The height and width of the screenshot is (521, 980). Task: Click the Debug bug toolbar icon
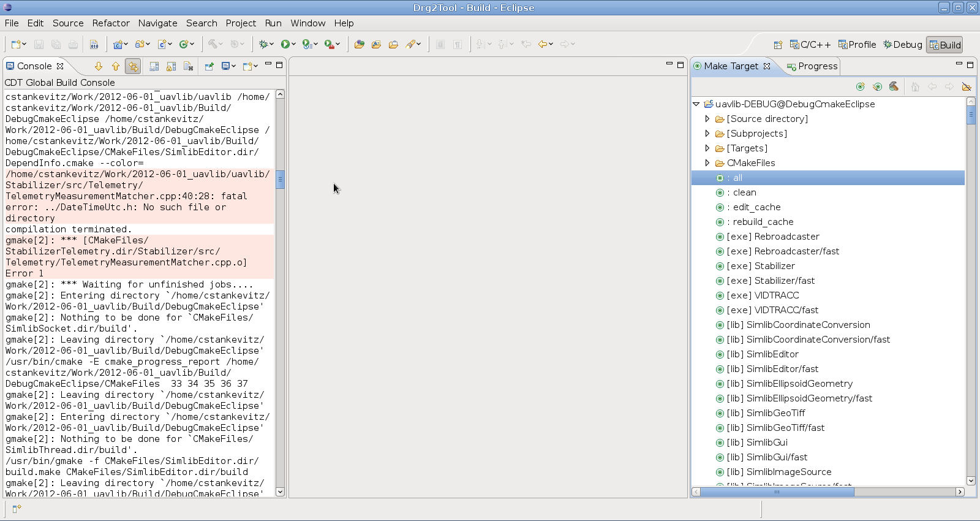point(263,44)
